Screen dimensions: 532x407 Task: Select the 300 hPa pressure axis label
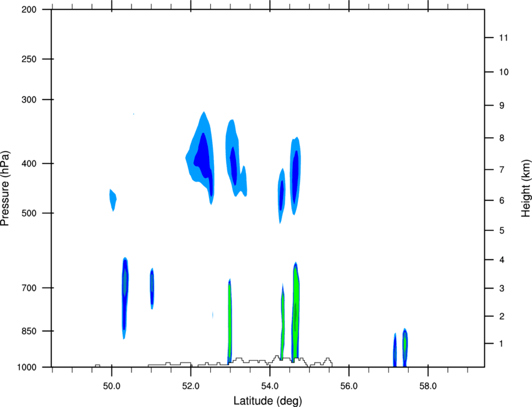pos(29,100)
